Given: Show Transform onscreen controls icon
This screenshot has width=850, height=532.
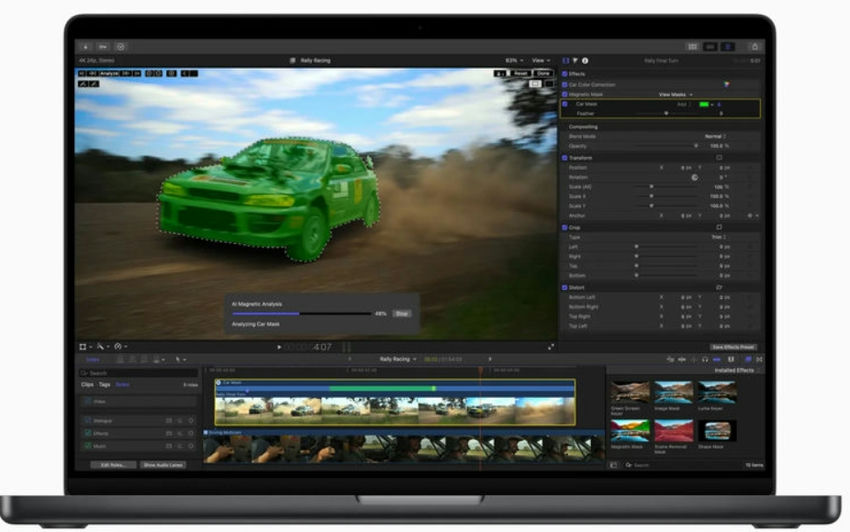Looking at the screenshot, I should pos(719,158).
